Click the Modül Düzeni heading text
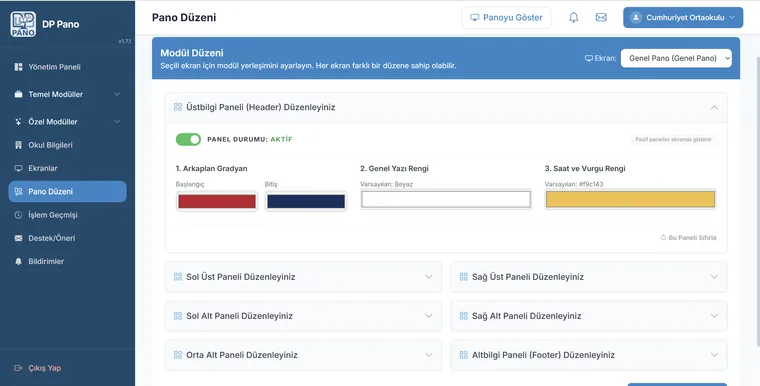 click(x=192, y=53)
